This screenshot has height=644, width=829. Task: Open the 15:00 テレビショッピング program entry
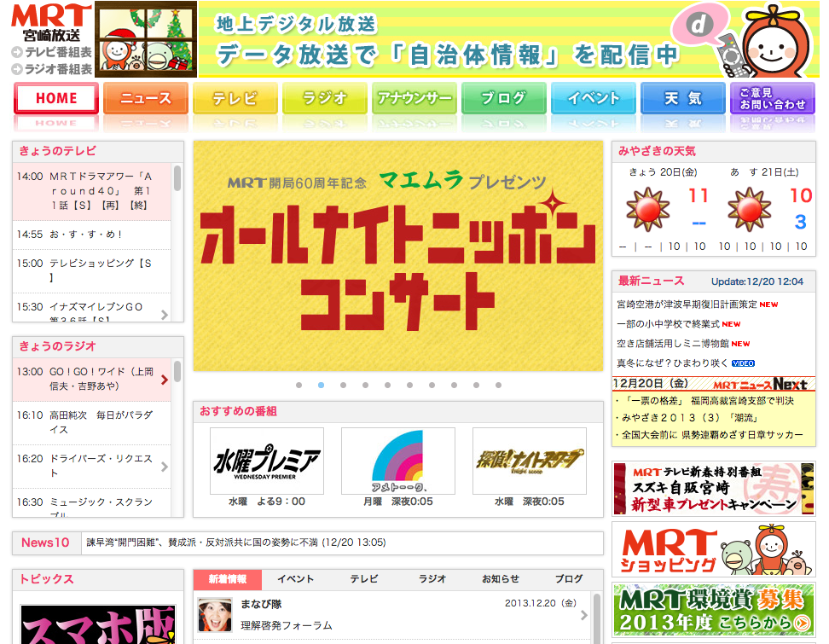pos(92,270)
